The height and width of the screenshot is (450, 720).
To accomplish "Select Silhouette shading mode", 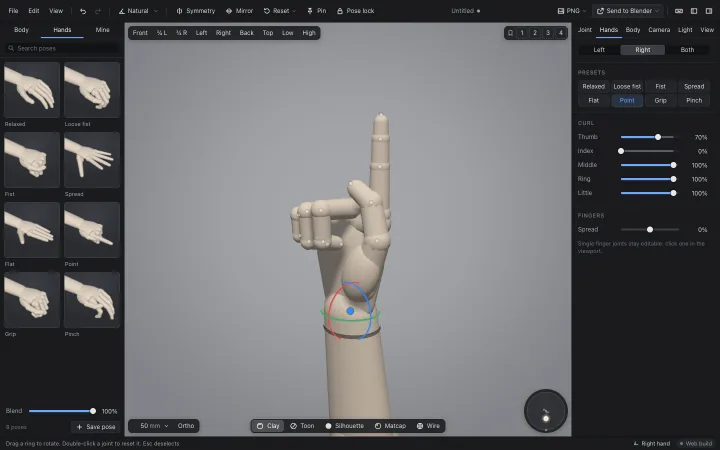I will 344,426.
